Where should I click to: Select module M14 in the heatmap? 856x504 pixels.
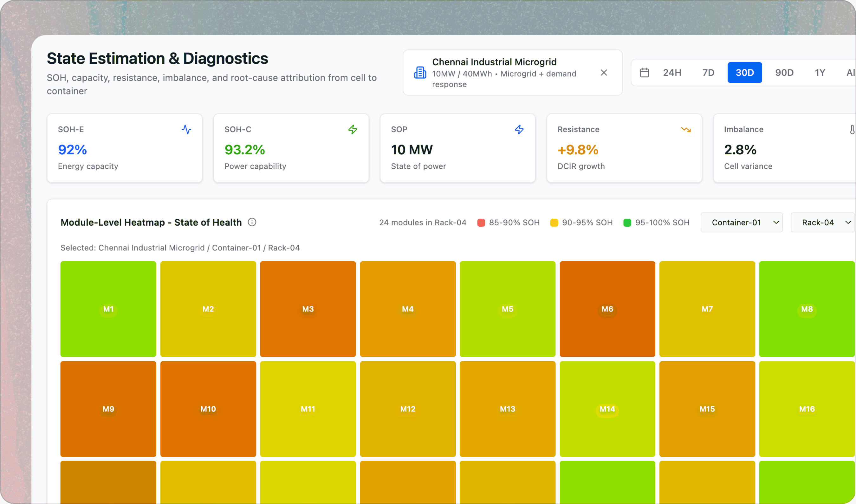[607, 409]
